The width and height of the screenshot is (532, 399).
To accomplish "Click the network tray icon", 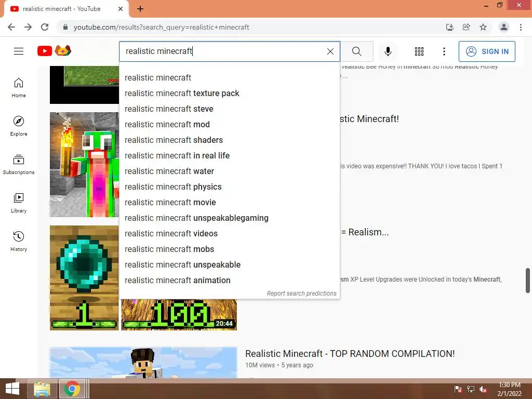I will pyautogui.click(x=471, y=389).
